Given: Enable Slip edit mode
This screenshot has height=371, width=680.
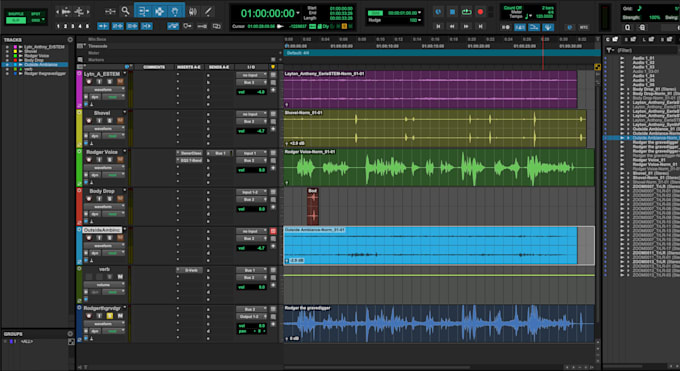Looking at the screenshot, I should (16, 20).
